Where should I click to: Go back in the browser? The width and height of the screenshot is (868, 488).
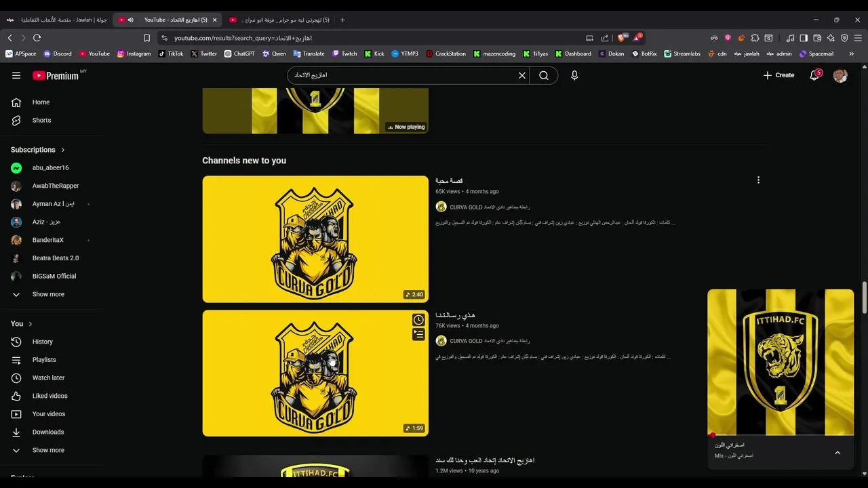(9, 38)
